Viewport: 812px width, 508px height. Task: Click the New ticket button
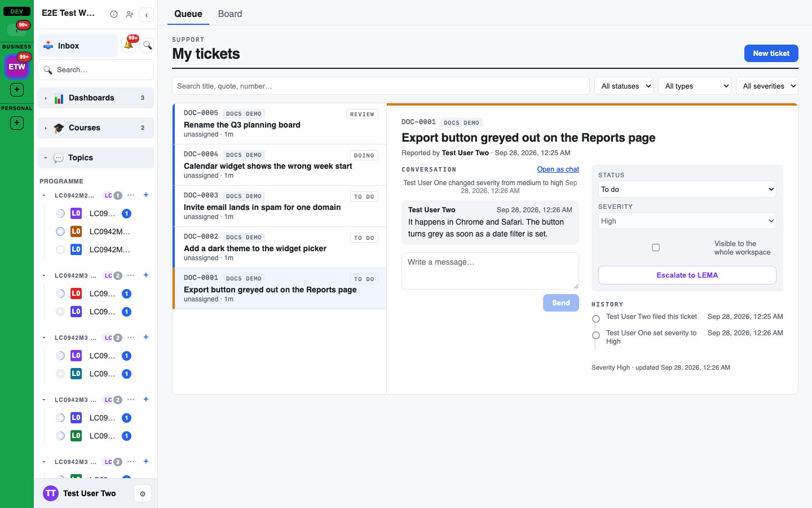pyautogui.click(x=771, y=53)
